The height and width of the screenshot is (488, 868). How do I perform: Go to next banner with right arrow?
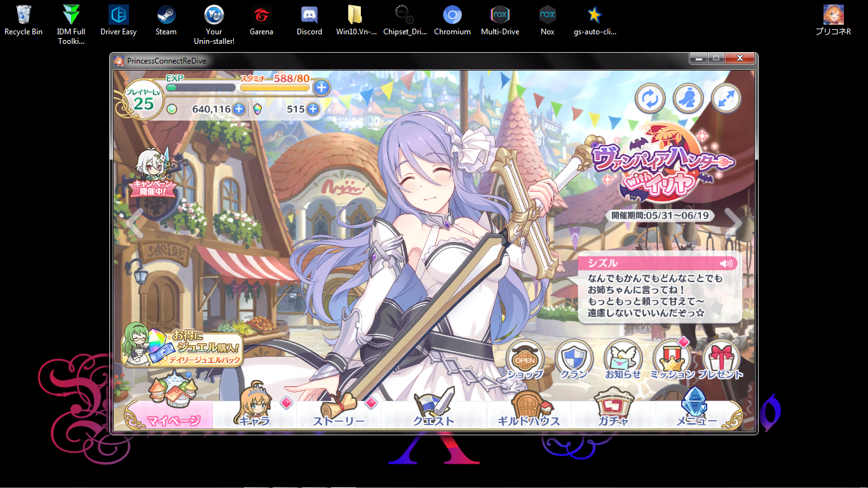(733, 222)
